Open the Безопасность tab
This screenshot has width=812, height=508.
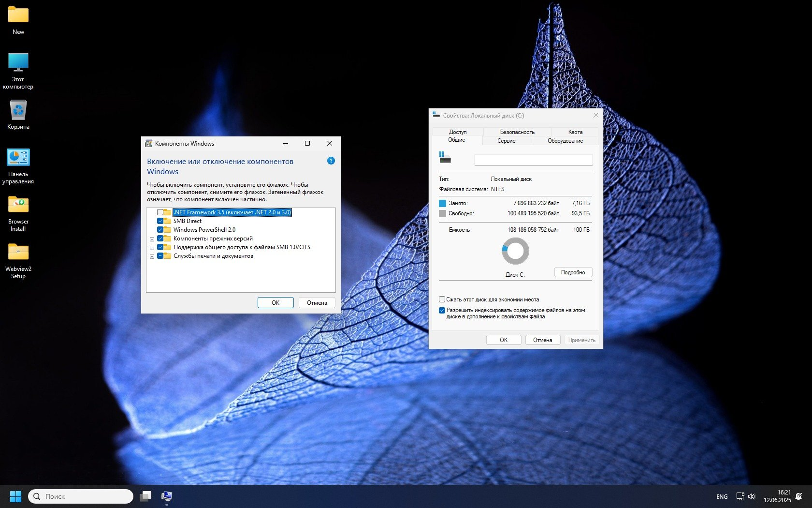coord(517,132)
